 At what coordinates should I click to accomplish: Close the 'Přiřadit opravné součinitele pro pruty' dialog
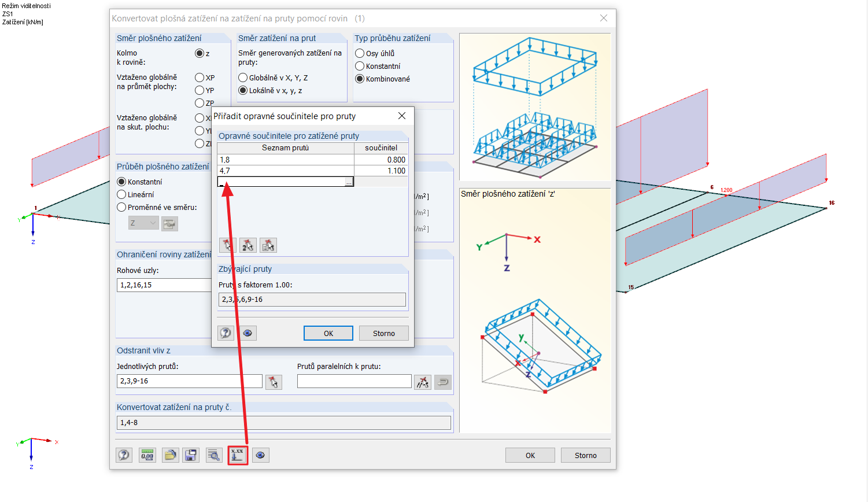click(402, 116)
